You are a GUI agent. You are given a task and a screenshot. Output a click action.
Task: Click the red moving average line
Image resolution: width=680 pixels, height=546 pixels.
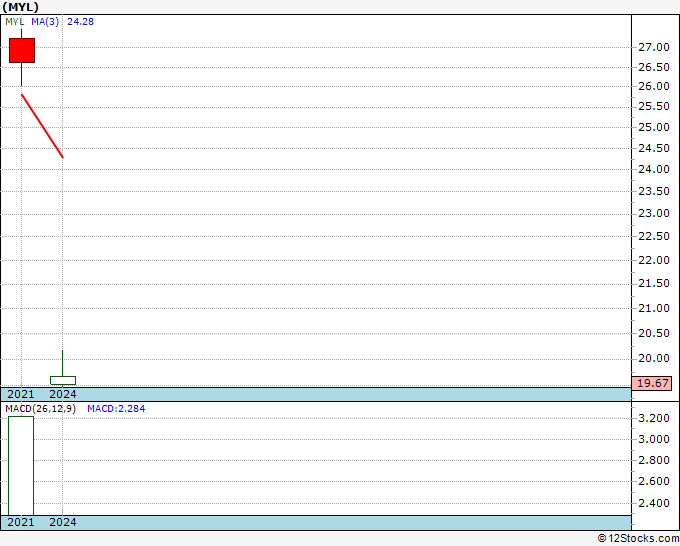[42, 126]
